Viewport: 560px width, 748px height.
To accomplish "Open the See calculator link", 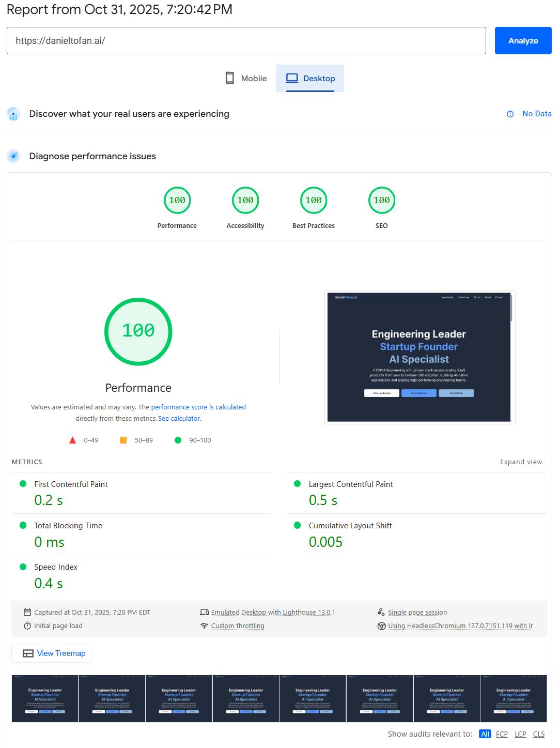I will point(179,419).
